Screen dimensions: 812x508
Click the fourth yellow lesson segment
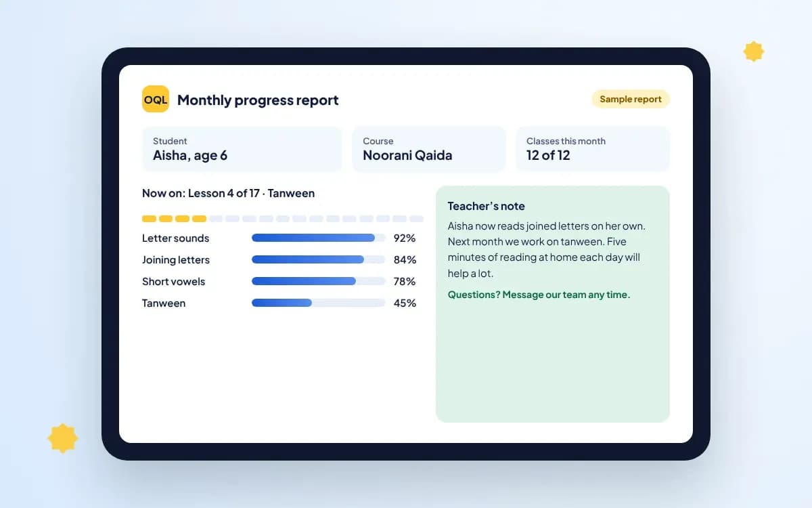pos(199,219)
